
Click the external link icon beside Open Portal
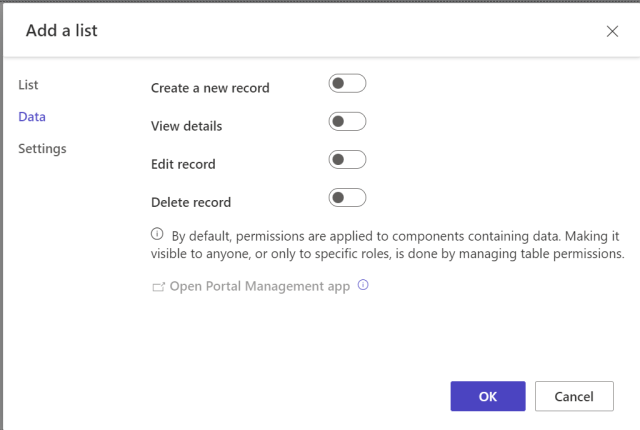click(158, 287)
